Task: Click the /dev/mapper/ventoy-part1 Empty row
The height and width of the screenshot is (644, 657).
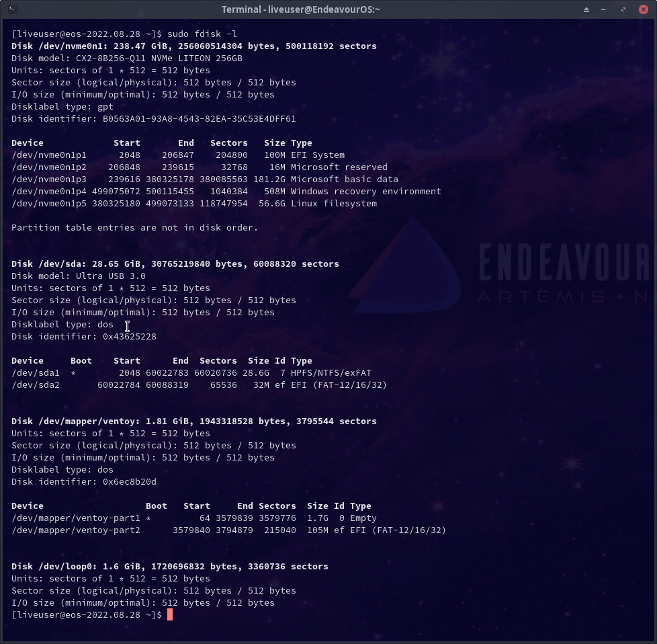Action: pyautogui.click(x=193, y=518)
